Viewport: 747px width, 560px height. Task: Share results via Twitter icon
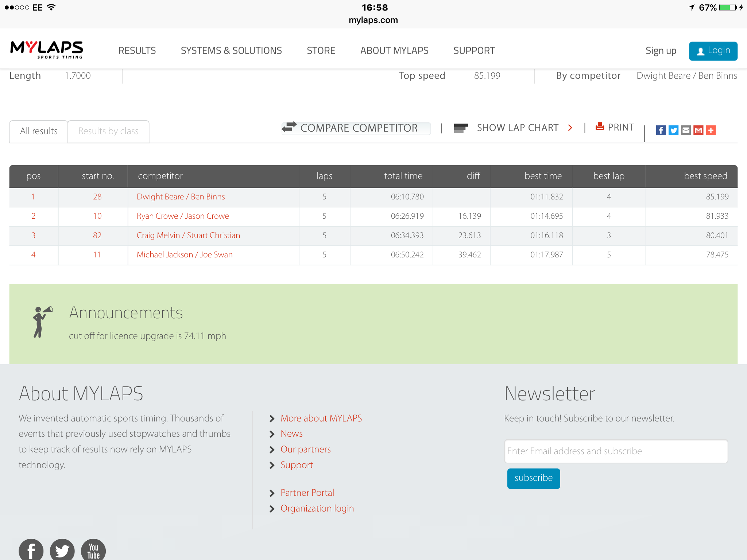[673, 130]
